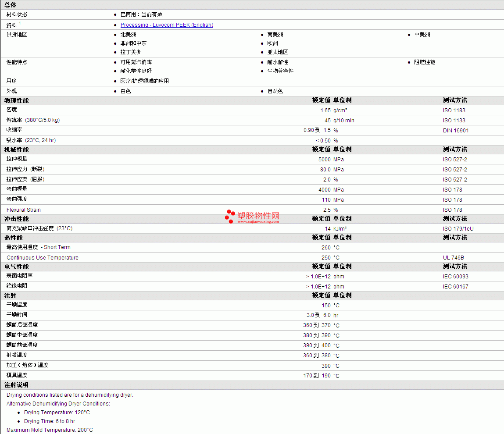Select Continuous Use Temperature label

pyautogui.click(x=43, y=257)
